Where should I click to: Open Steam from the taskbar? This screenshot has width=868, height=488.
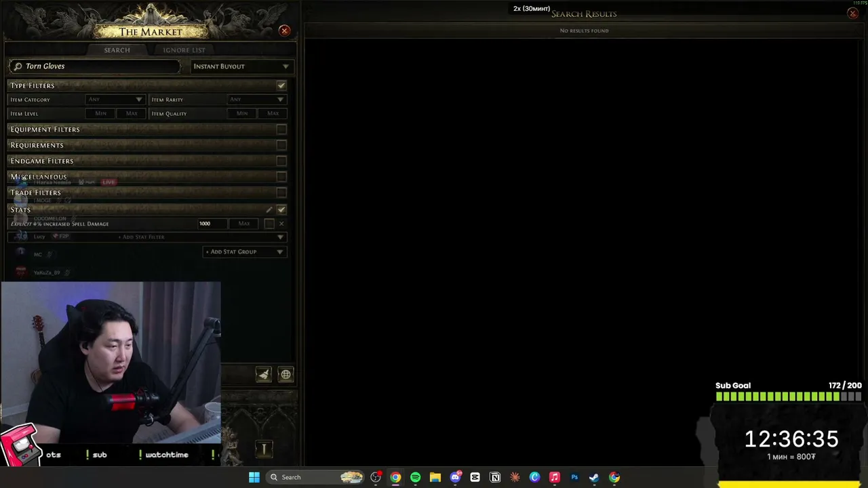594,477
